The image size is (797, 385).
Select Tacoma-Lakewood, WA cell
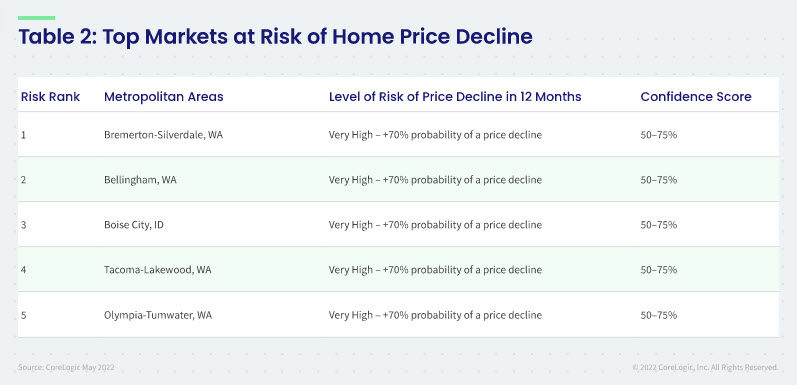[158, 270]
